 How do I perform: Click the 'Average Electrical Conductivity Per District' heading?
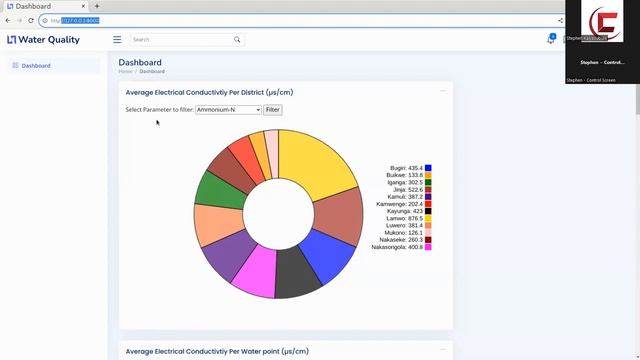(209, 92)
